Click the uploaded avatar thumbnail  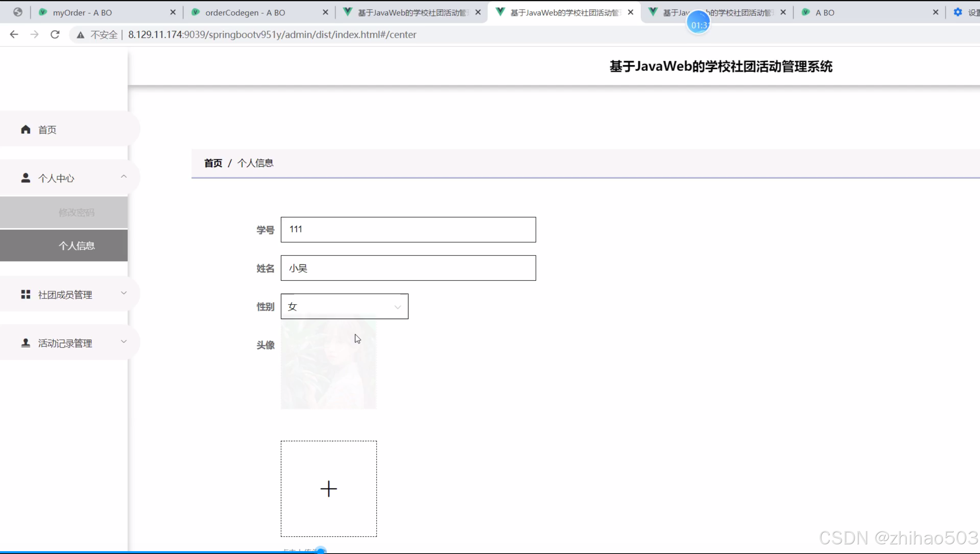coord(328,364)
